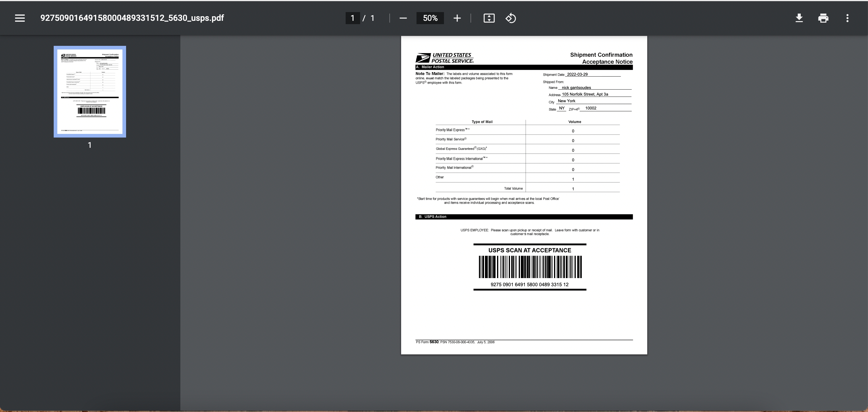
Task: Download the PDF file
Action: pyautogui.click(x=799, y=18)
